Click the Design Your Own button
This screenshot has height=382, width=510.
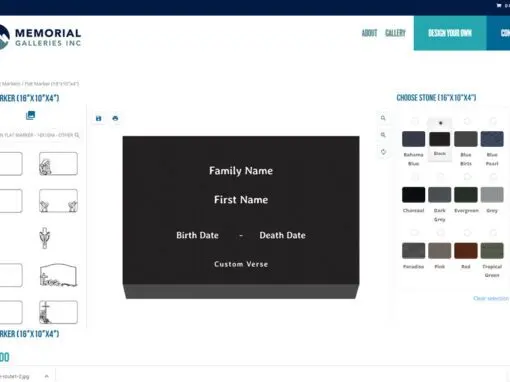pyautogui.click(x=450, y=33)
